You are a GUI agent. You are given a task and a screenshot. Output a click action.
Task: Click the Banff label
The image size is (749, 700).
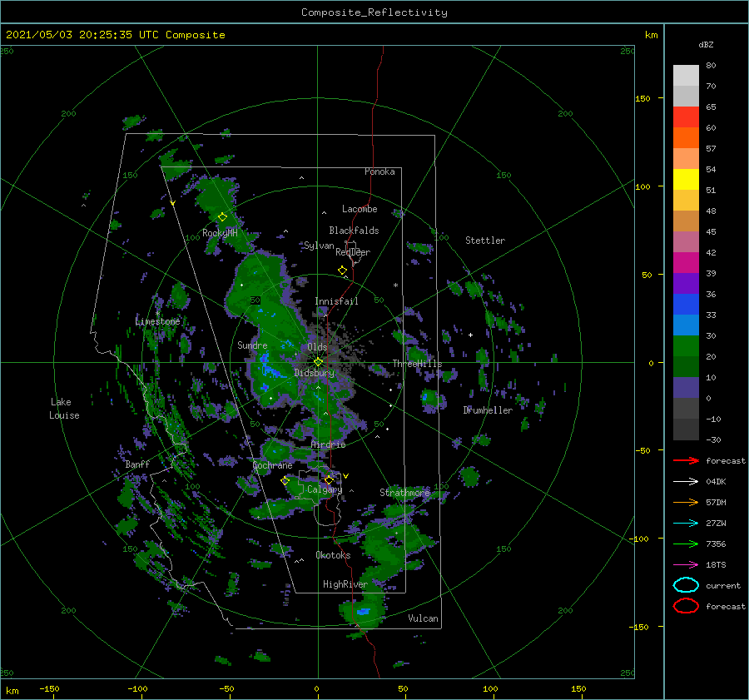click(137, 464)
